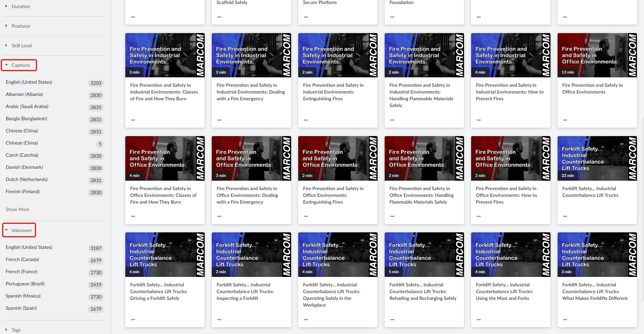Open Industrial Classes of Fire video thumbnail

[x=165, y=55]
